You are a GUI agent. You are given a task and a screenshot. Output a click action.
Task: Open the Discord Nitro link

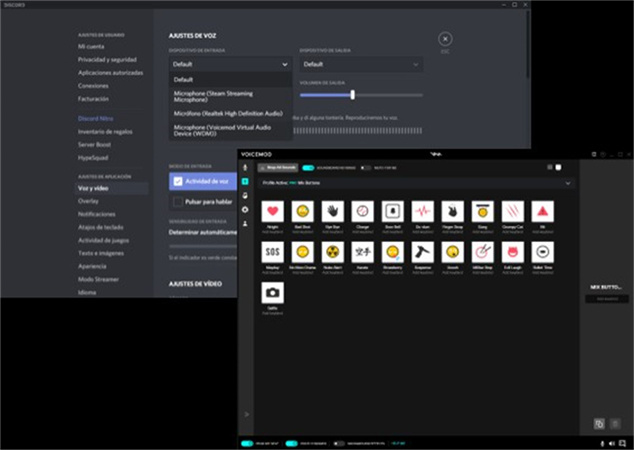(x=95, y=118)
